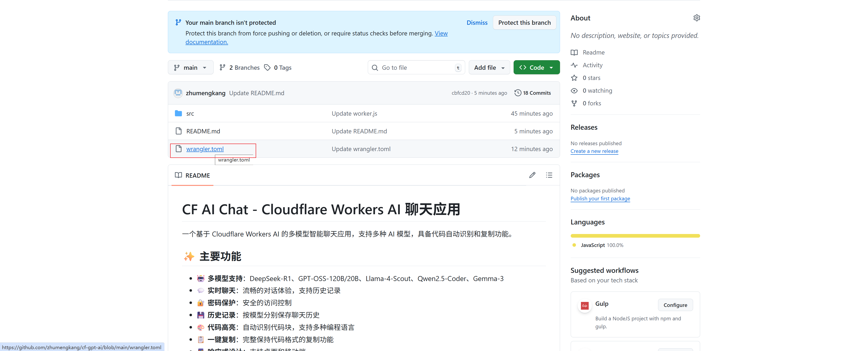Dismiss the branch protection notice

click(x=477, y=22)
